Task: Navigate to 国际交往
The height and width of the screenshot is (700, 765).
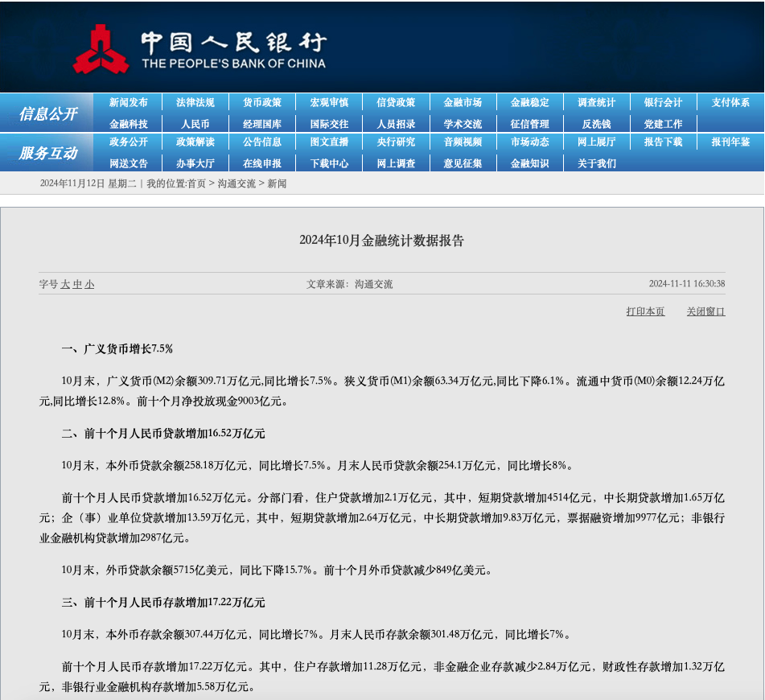Action: click(x=329, y=124)
